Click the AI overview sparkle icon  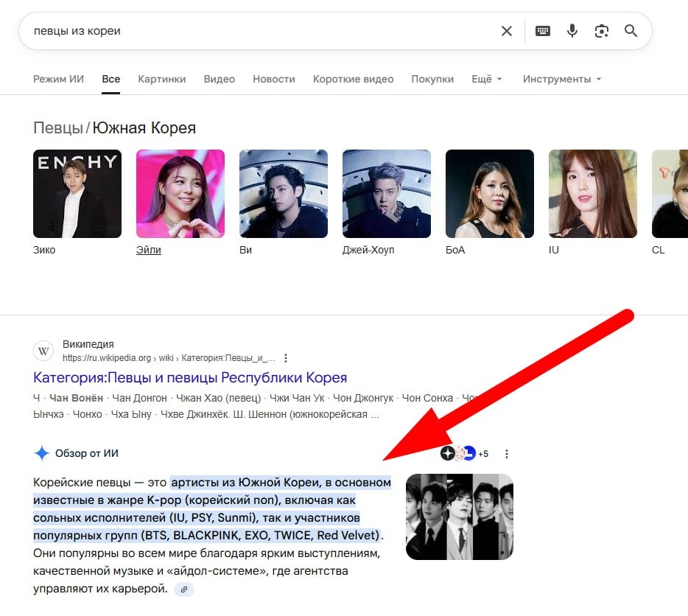(x=42, y=453)
